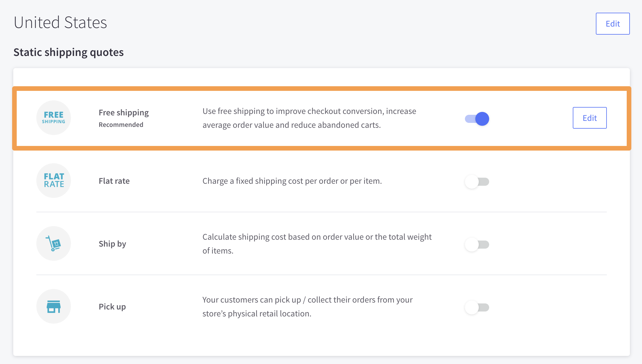Enable the Pick up toggle

pos(477,307)
